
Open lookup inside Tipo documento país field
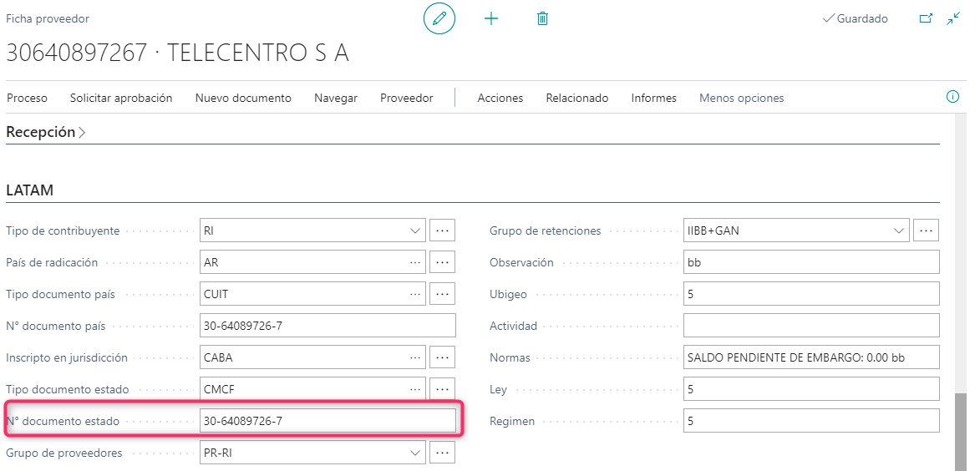(415, 294)
